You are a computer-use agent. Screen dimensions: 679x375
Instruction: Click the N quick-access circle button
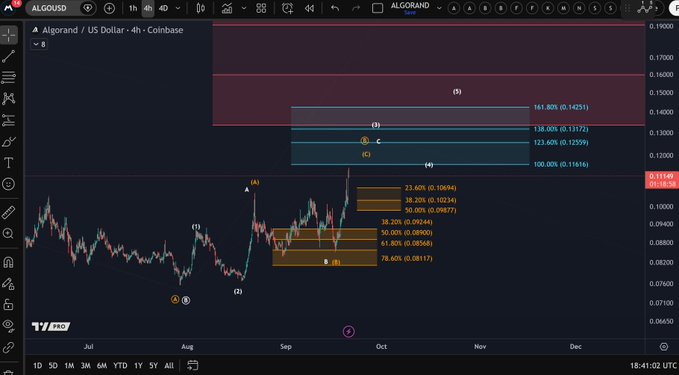point(579,8)
